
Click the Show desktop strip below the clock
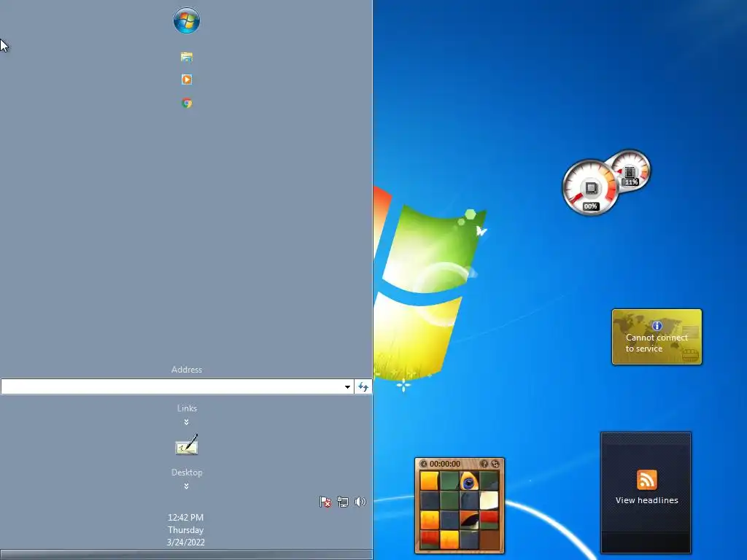coord(186,555)
